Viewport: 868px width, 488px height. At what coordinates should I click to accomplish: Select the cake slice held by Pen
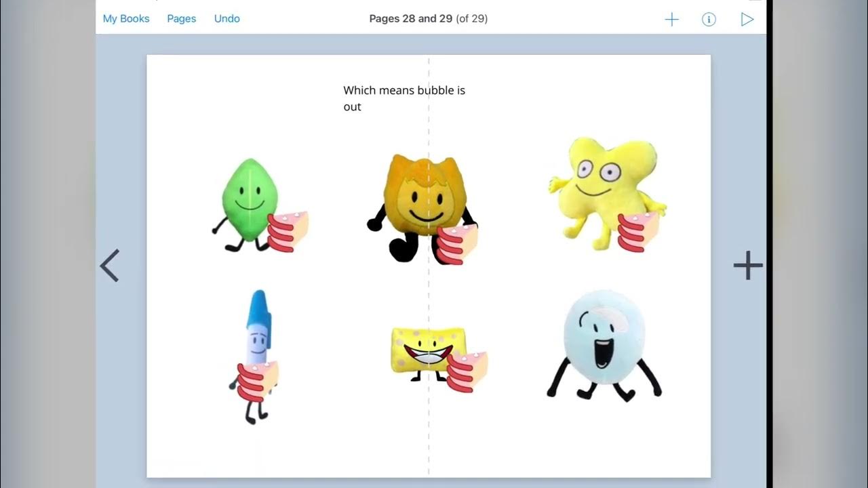point(257,381)
